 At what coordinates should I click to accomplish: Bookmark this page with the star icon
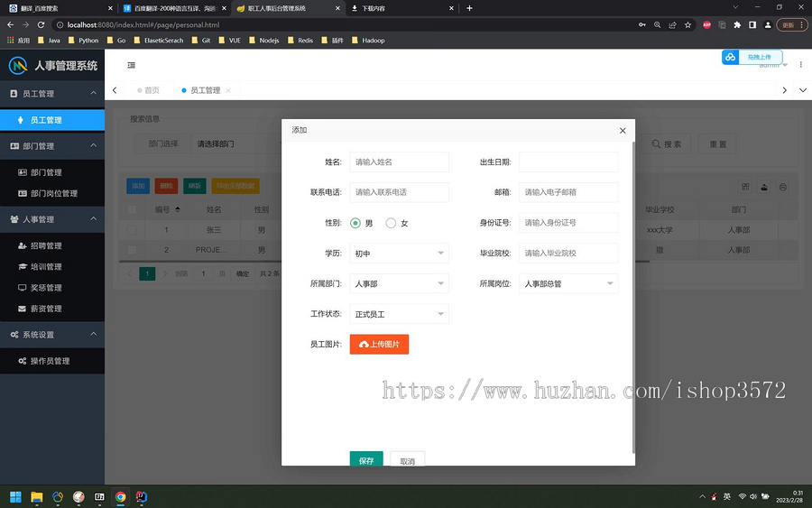687,25
